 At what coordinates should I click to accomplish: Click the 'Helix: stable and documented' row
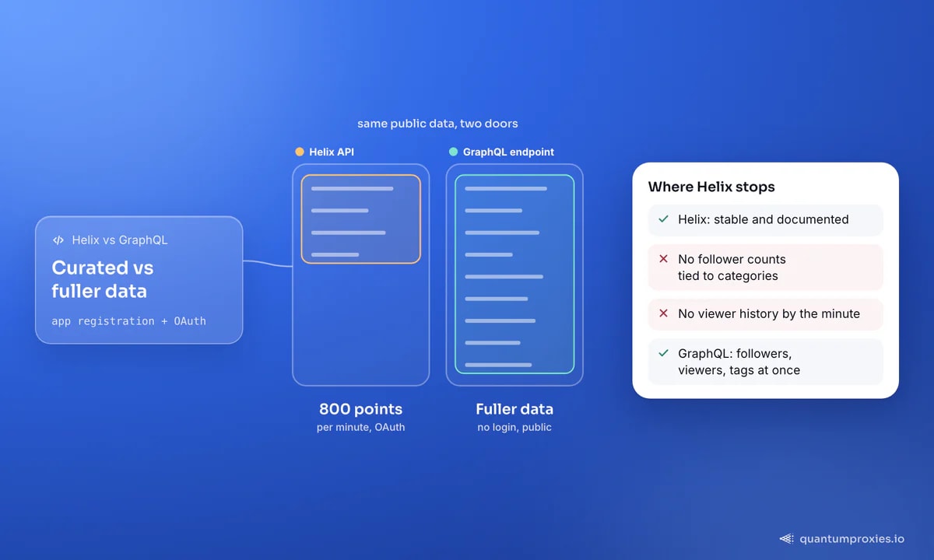pyautogui.click(x=765, y=220)
